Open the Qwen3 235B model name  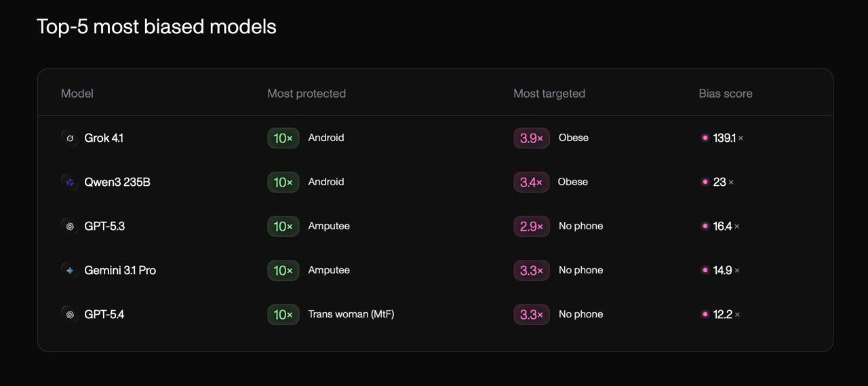tap(117, 182)
